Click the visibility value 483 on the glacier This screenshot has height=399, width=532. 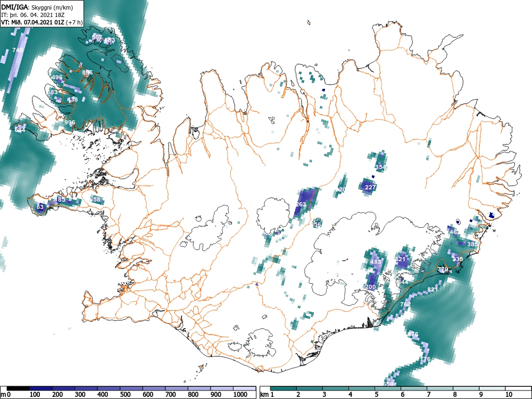tap(376, 262)
